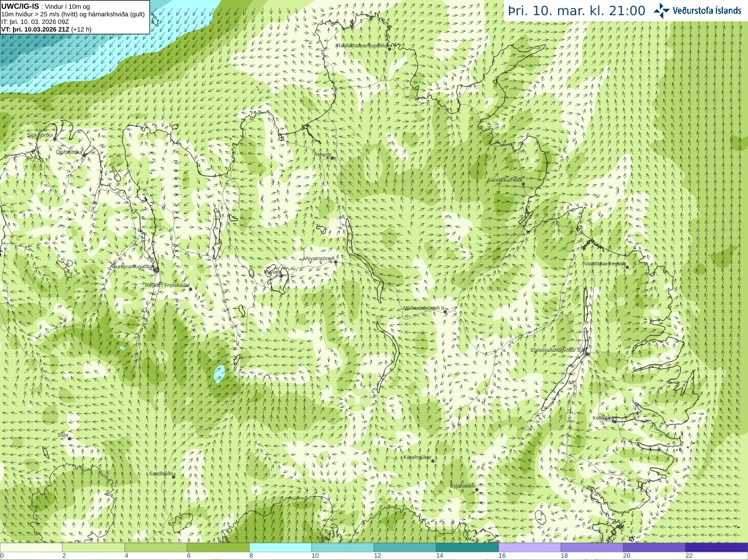Click the Veðurstofa Íslands logo
The width and height of the screenshot is (748, 560).
[x=697, y=11]
